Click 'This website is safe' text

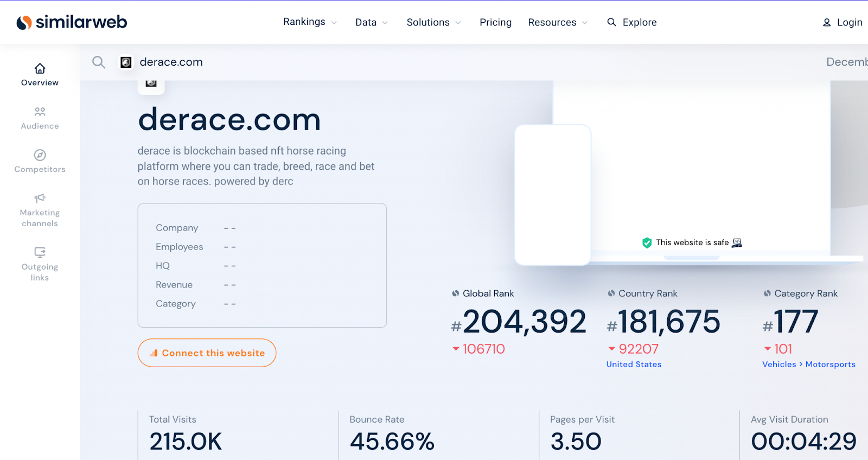coord(692,242)
